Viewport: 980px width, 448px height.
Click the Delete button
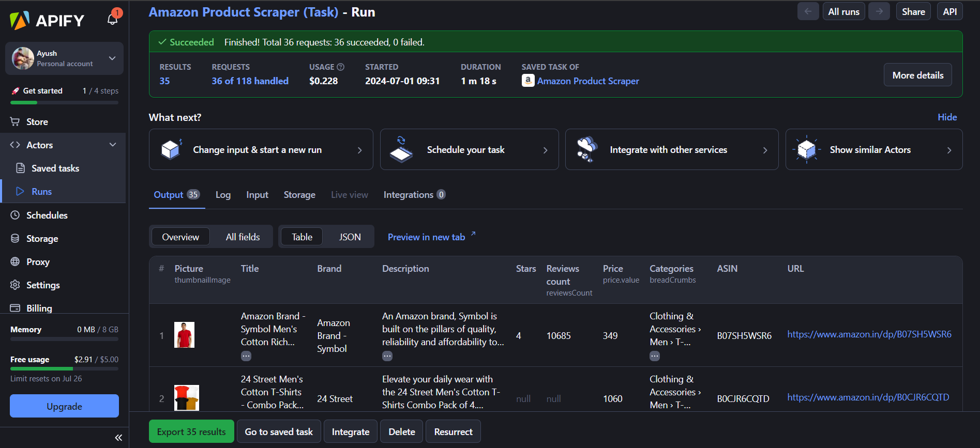(x=401, y=431)
